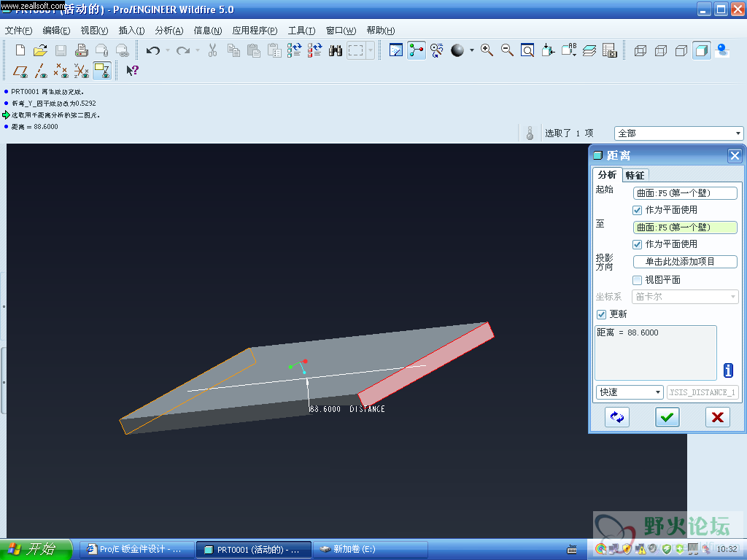The image size is (747, 560).
Task: Click the ANALYSIS_DISTANCE name field
Action: click(x=703, y=392)
